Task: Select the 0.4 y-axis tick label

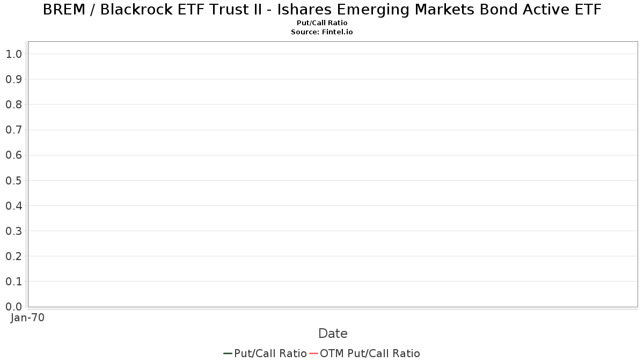Action: [13, 205]
